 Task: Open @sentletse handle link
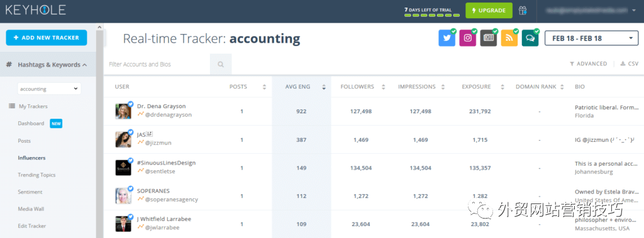tap(160, 171)
